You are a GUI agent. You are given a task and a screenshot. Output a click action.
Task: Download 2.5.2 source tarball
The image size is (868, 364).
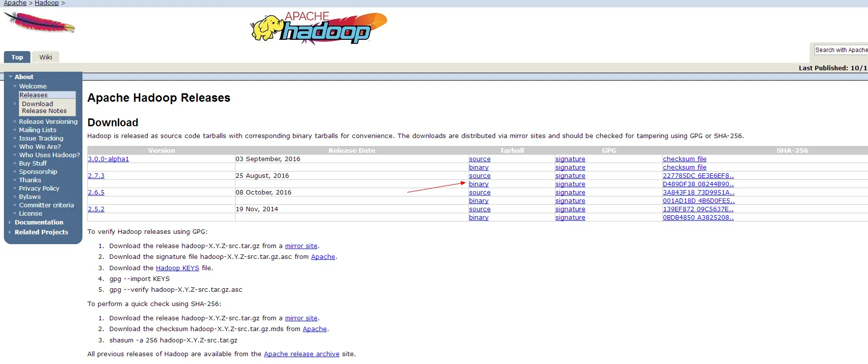(x=480, y=209)
